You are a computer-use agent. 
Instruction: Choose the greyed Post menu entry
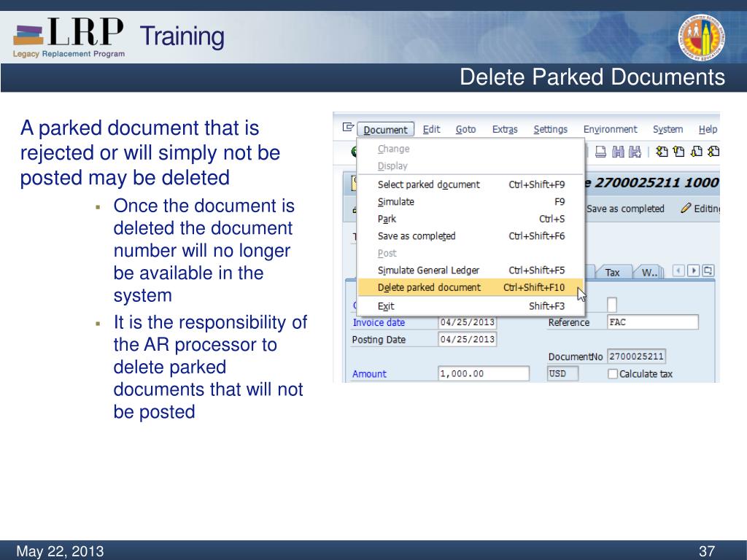[471, 253]
